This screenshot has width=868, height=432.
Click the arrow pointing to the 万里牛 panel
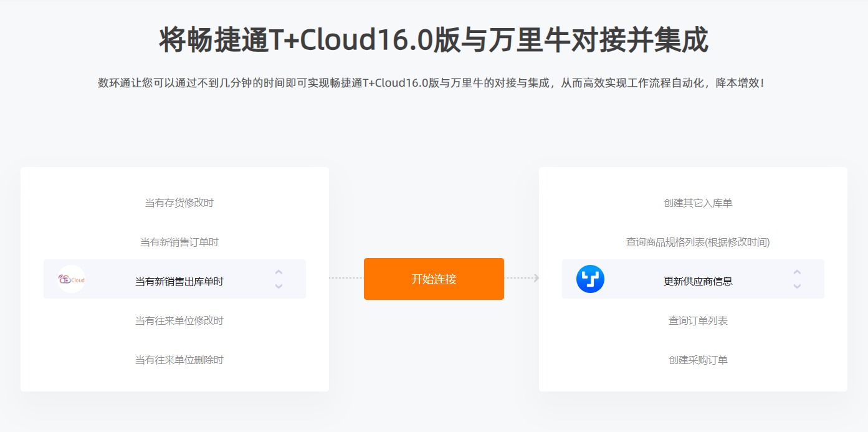(536, 278)
